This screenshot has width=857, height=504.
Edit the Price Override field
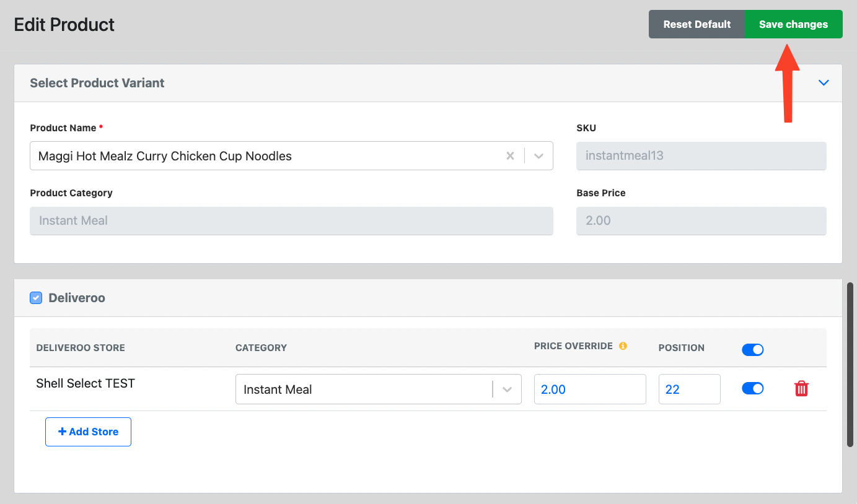click(590, 389)
